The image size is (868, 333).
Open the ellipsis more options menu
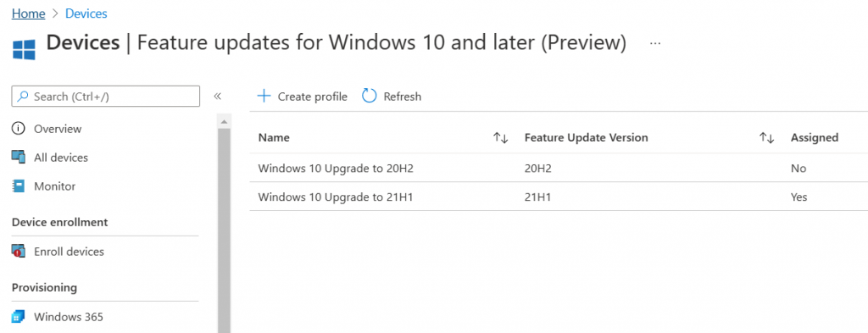click(655, 42)
